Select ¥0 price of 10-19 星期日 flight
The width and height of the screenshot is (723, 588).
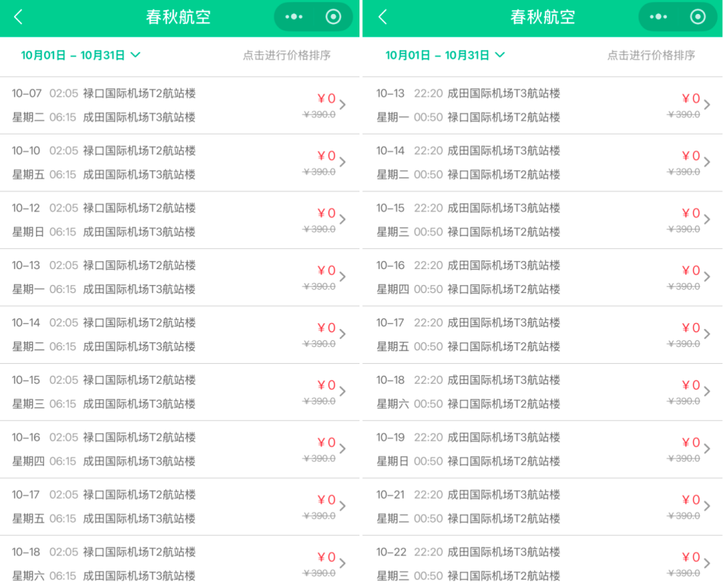(691, 442)
